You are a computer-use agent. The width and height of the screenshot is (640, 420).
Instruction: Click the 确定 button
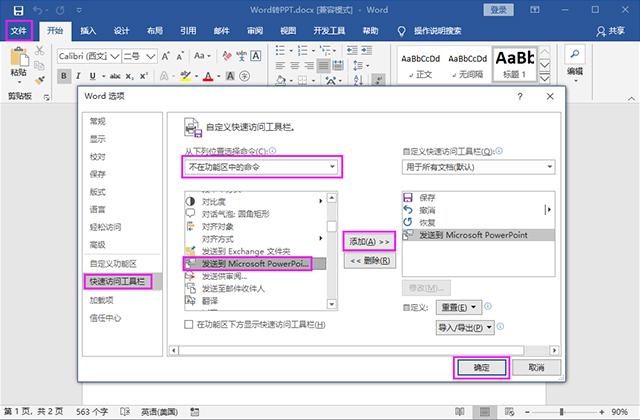click(x=482, y=368)
